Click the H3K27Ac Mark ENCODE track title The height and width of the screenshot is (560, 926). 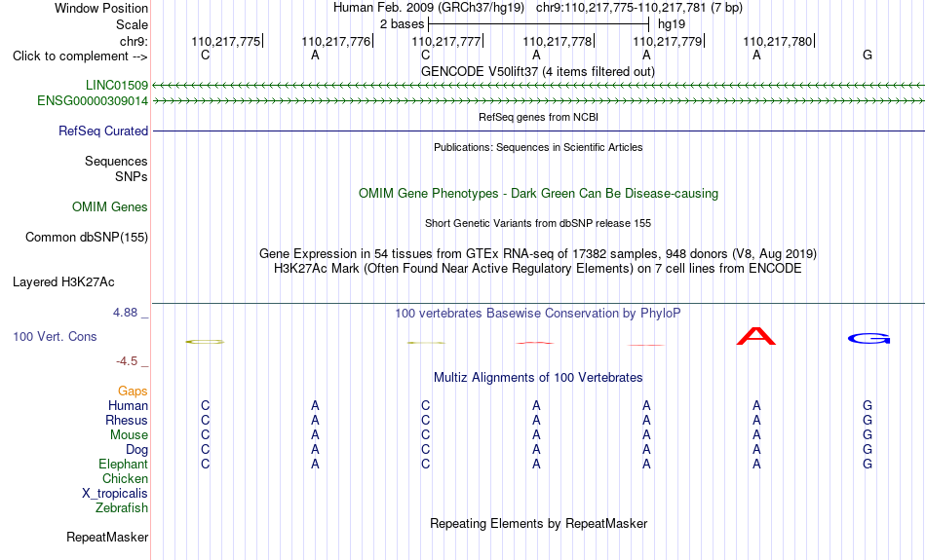[538, 269]
